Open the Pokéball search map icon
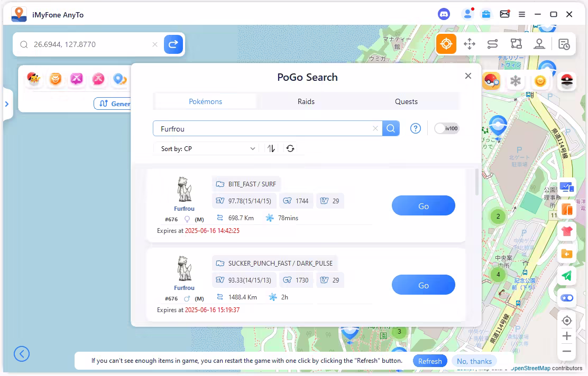This screenshot has width=588, height=376. [491, 80]
